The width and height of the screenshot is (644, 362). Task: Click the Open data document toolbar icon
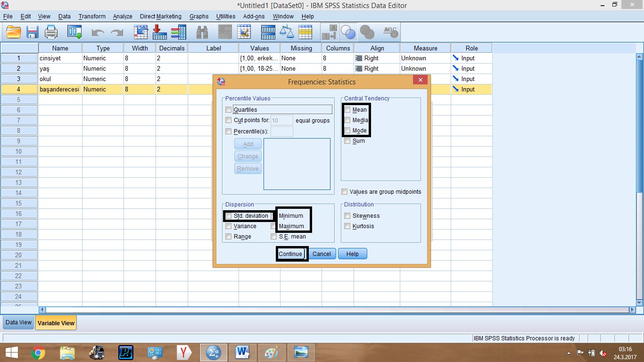click(x=14, y=32)
